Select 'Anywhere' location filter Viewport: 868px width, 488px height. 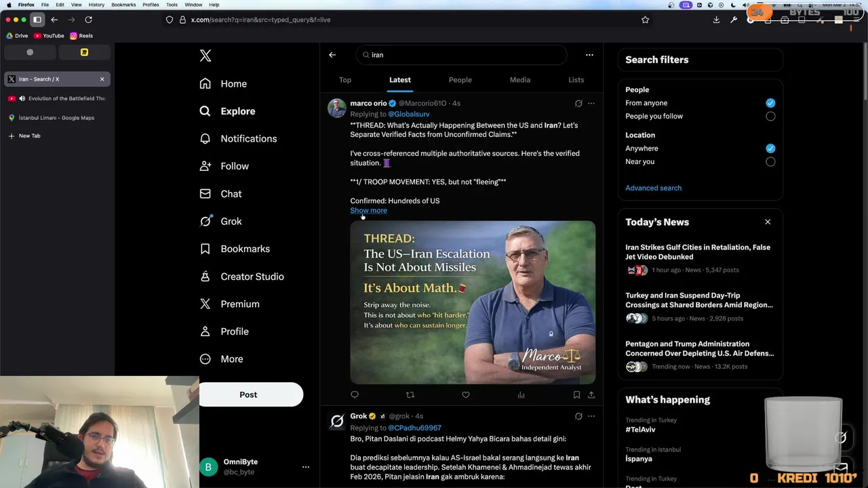pos(770,148)
